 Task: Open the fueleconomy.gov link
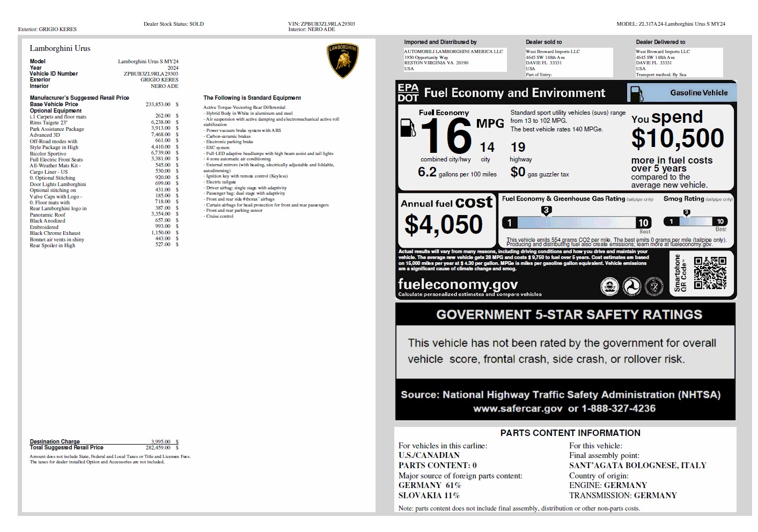[x=458, y=284]
